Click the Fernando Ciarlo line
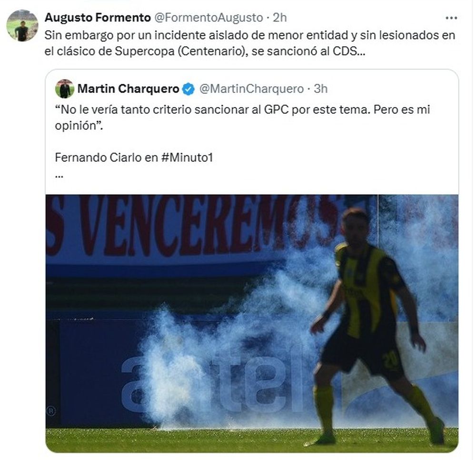Screen dimensions: 476x460 (134, 157)
